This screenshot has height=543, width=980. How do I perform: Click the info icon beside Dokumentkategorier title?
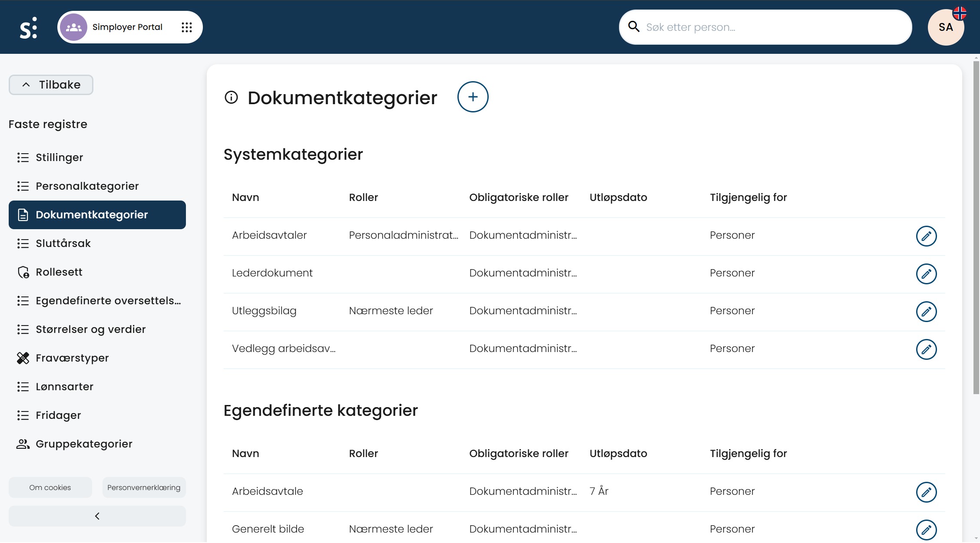coord(231,97)
